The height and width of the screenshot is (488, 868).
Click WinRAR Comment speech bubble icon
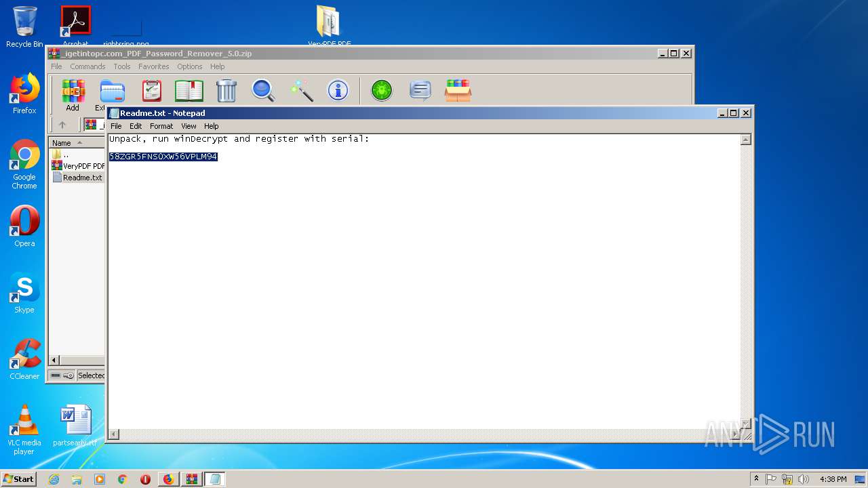click(x=420, y=90)
